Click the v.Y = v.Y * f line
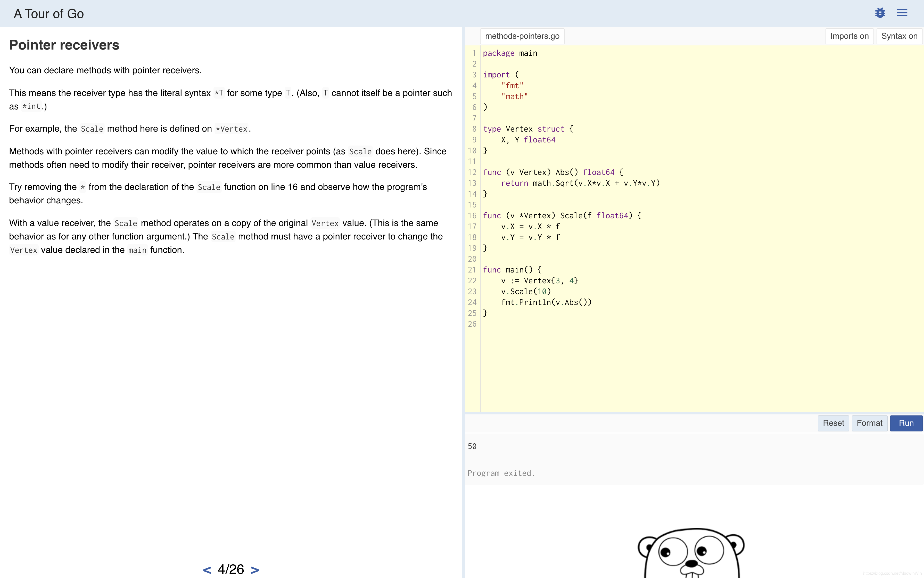The image size is (924, 578). 530,237
